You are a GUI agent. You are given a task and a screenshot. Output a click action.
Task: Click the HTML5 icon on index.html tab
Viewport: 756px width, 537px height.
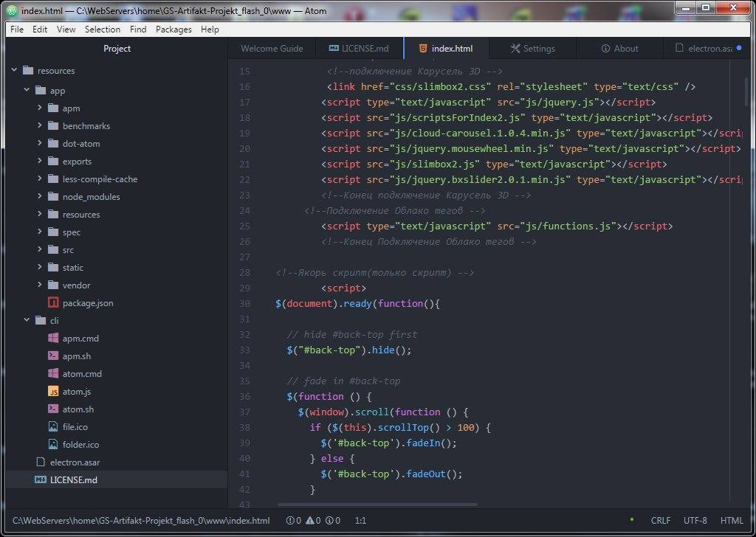click(x=423, y=48)
